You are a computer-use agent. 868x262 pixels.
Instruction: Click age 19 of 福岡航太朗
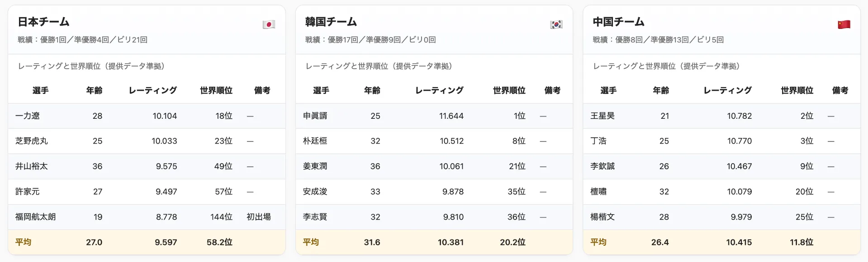pyautogui.click(x=98, y=217)
